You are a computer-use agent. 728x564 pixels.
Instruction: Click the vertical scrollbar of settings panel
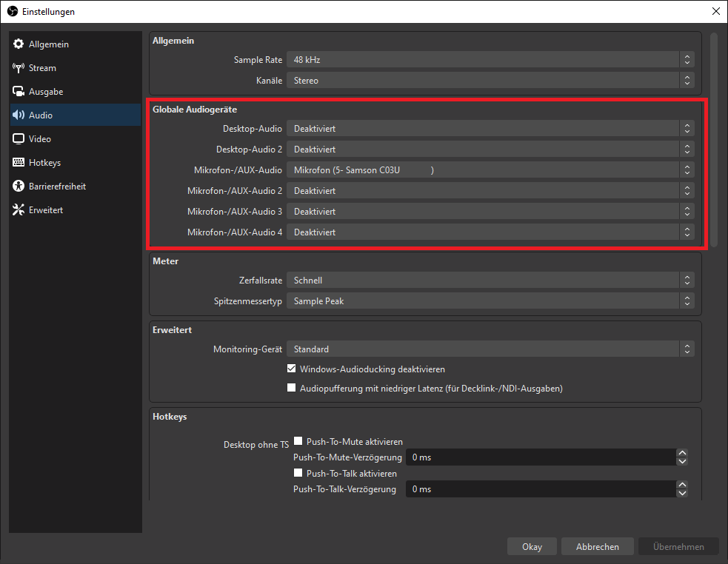[714, 141]
